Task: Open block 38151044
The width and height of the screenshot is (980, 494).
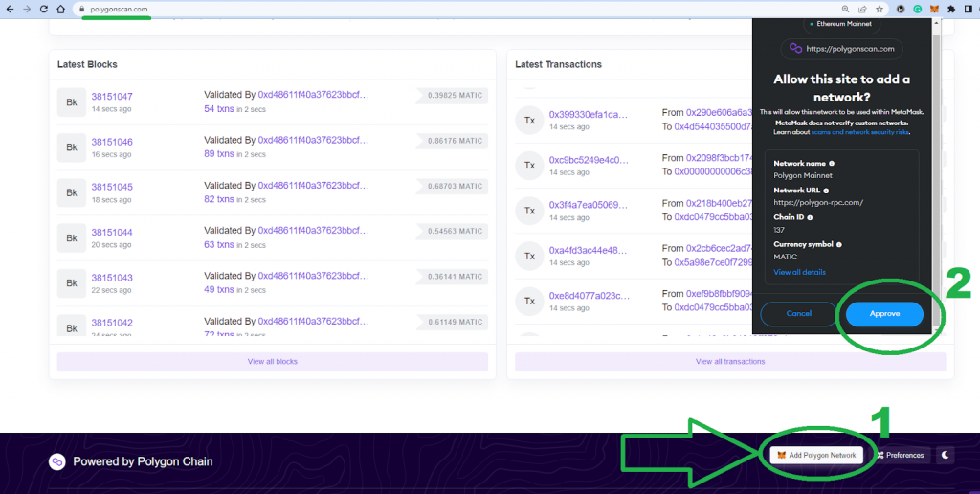Action: point(112,232)
